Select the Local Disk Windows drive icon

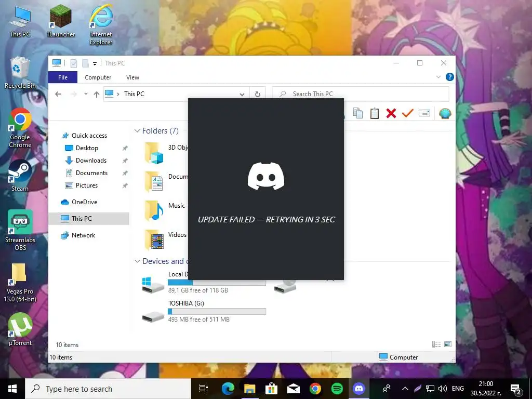(153, 285)
